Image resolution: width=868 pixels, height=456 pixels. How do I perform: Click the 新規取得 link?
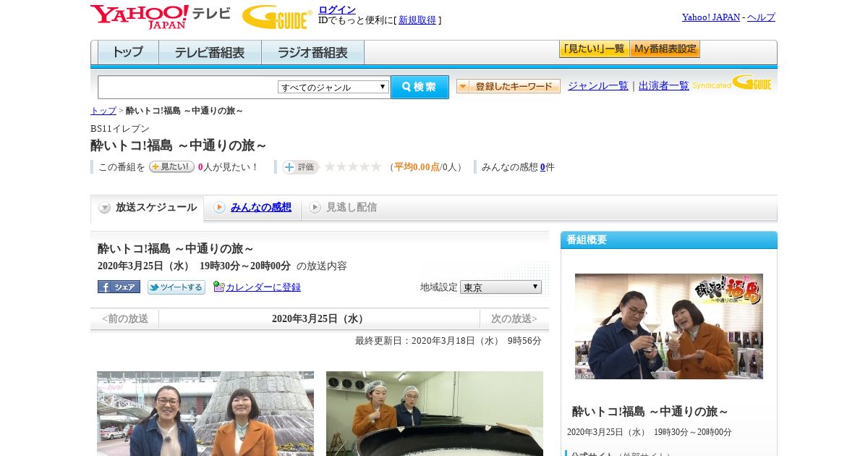(x=417, y=20)
